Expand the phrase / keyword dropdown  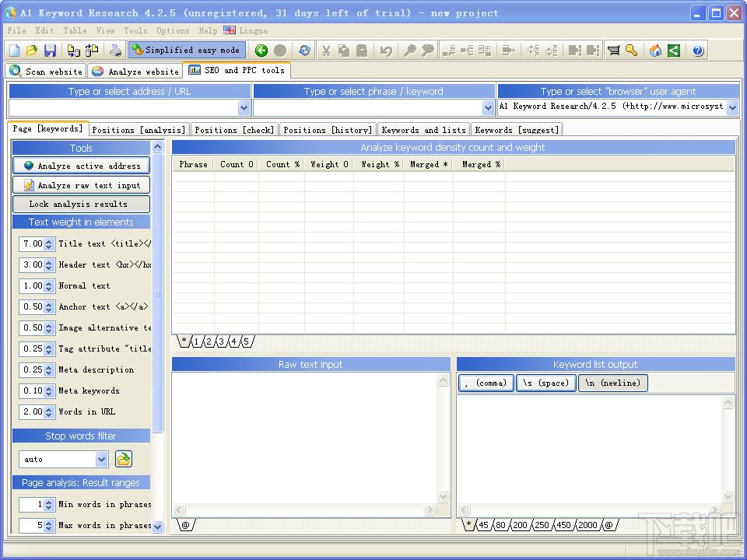tap(488, 107)
